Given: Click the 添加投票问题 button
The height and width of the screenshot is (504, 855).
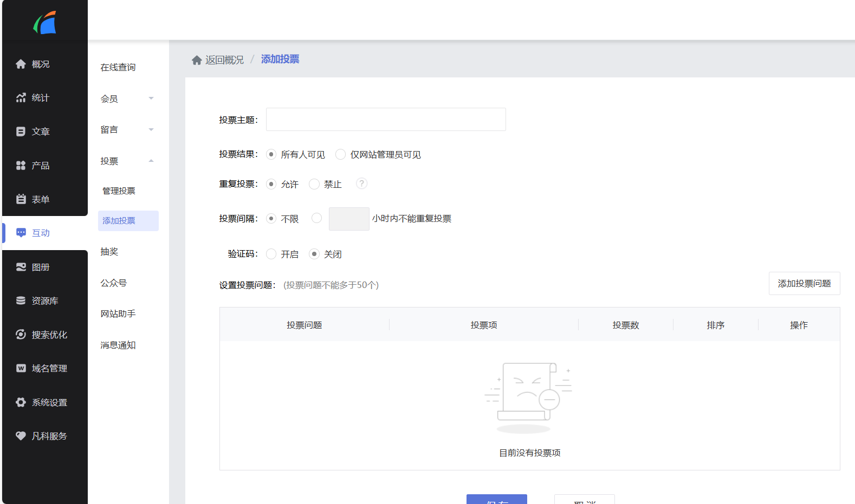Looking at the screenshot, I should point(804,284).
